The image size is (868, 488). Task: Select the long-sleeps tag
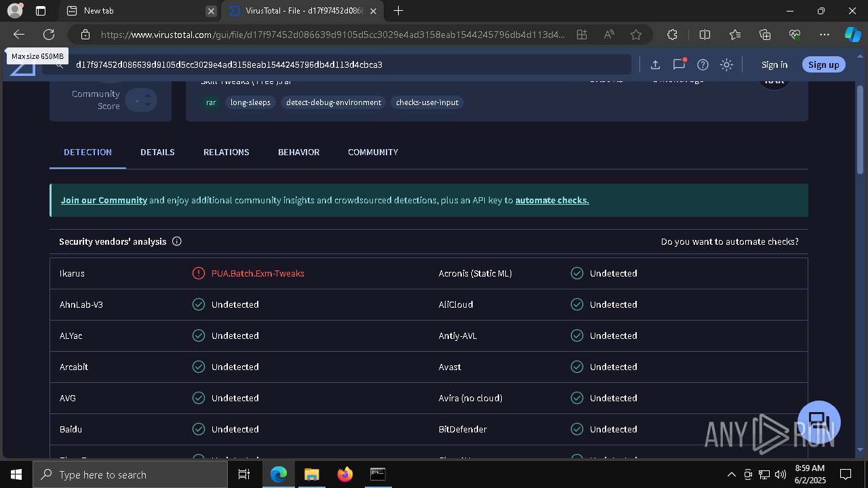pos(250,102)
